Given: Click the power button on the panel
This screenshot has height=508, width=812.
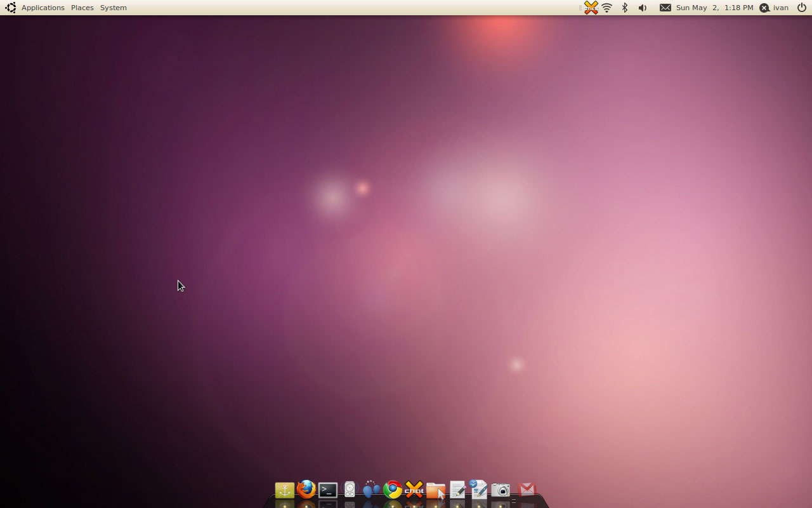Looking at the screenshot, I should [x=802, y=8].
